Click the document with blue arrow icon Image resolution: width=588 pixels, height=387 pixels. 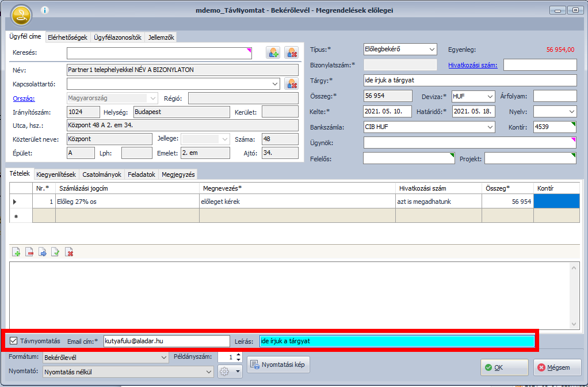click(43, 252)
